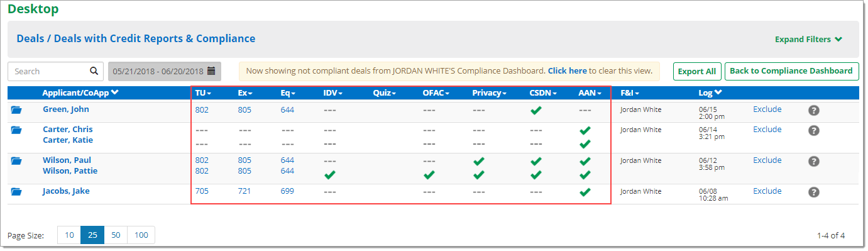Open applicant Green, John
Screen dimensions: 868x251
coord(66,109)
